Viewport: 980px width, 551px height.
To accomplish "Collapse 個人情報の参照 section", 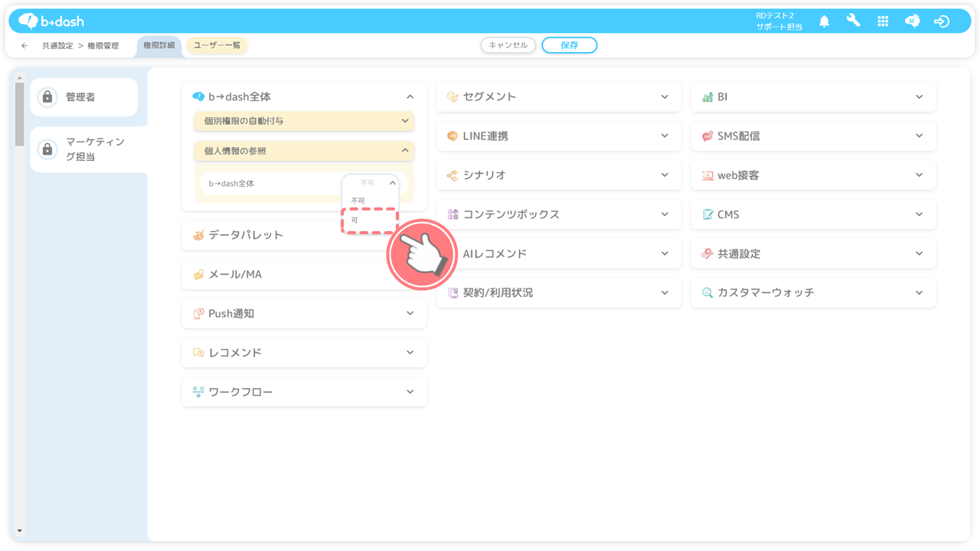I will 405,151.
